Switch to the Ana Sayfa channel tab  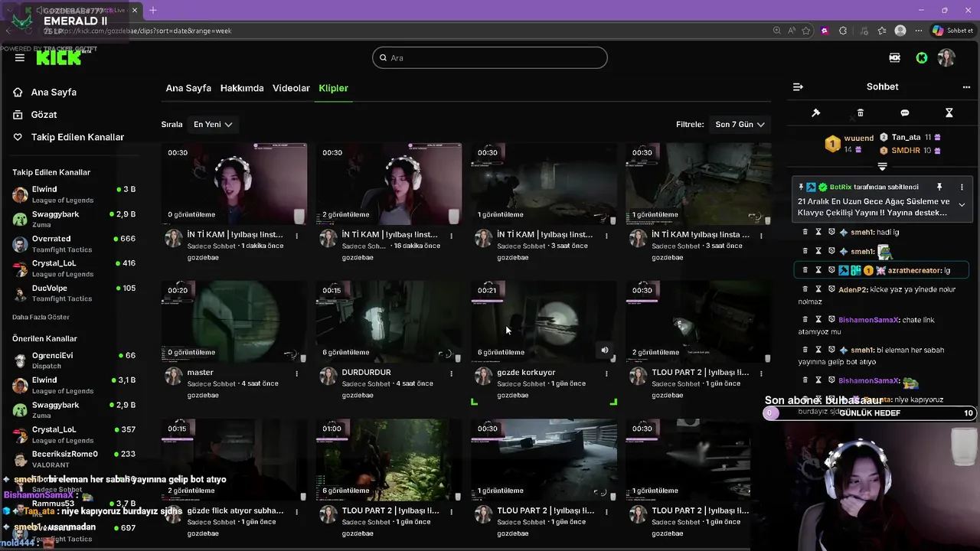pos(188,88)
